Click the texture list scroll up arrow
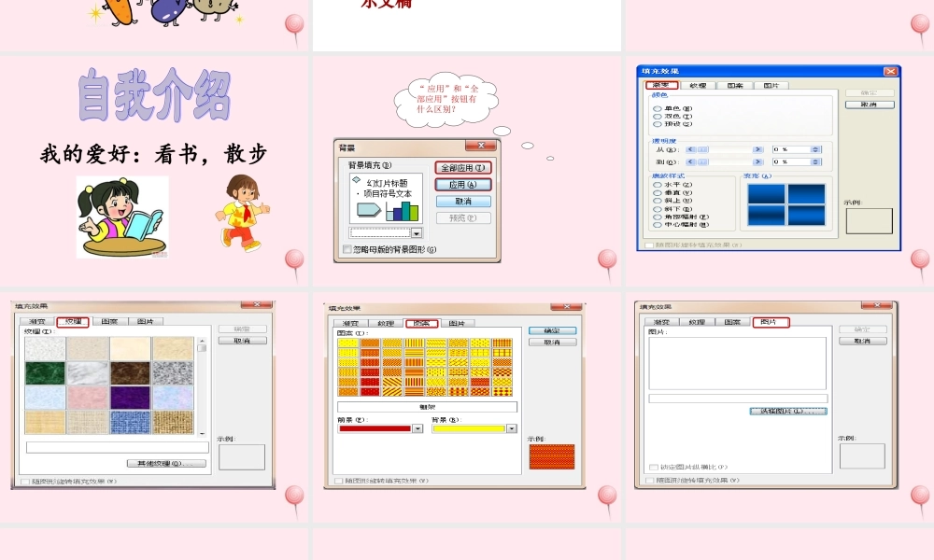 pos(202,341)
